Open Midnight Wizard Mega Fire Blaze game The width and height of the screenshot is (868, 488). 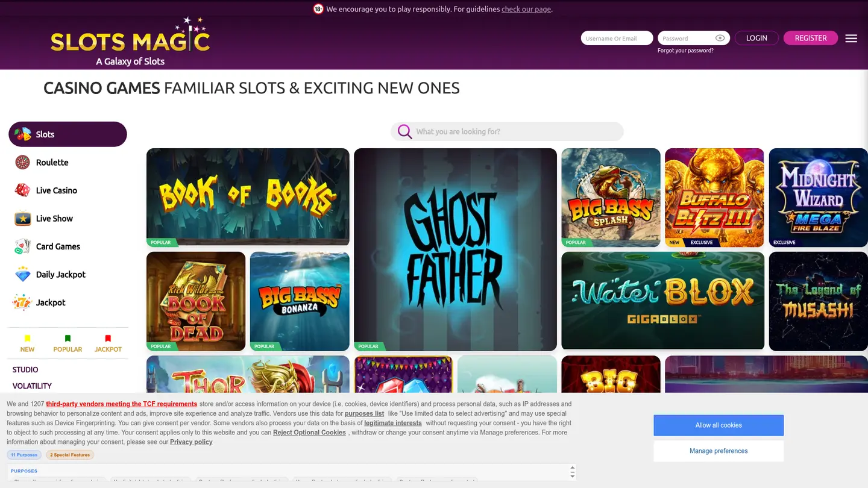(x=819, y=198)
